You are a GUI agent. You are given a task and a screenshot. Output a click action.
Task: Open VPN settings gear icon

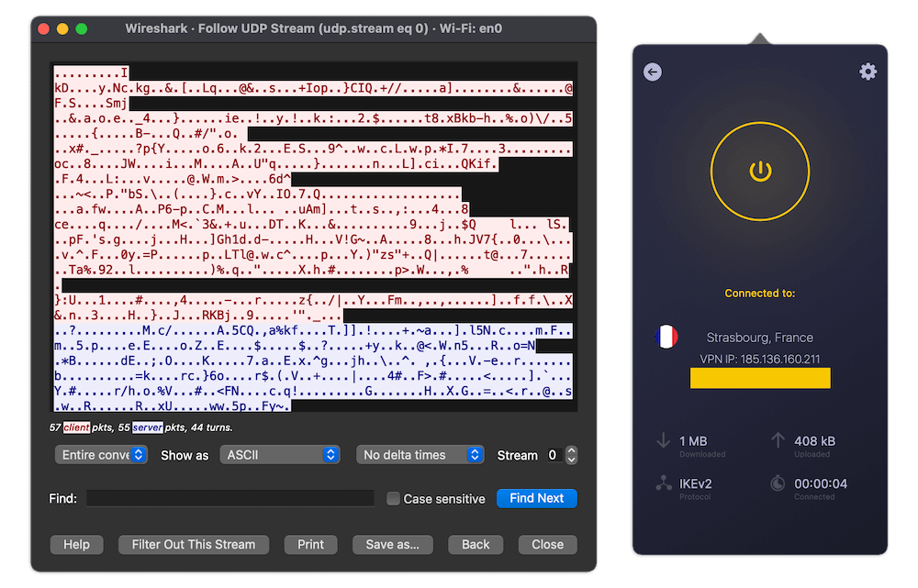point(868,72)
